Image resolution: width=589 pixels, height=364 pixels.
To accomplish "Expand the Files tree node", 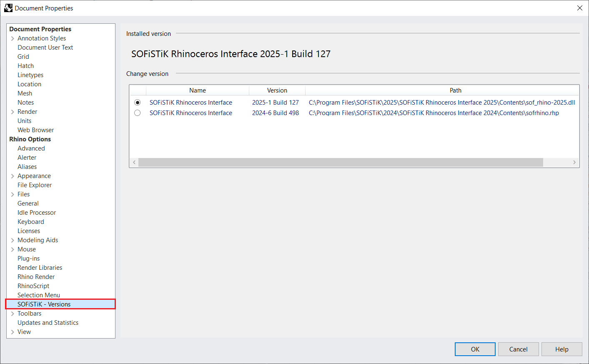I will (13, 194).
